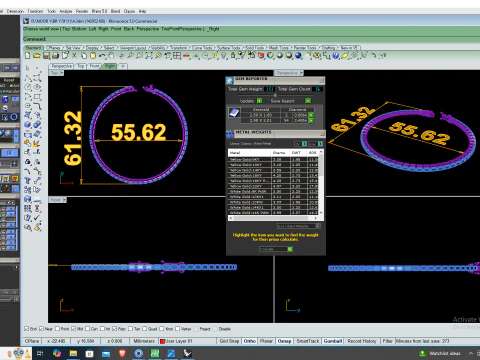The width and height of the screenshot is (480, 360).
Task: Click the Metal Weights panel icon
Action: click(230, 134)
